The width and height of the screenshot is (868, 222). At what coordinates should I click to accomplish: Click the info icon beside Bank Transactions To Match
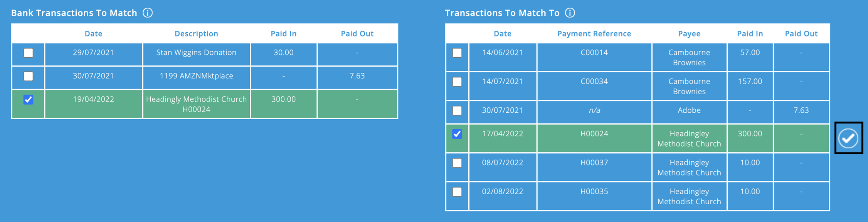tap(148, 12)
